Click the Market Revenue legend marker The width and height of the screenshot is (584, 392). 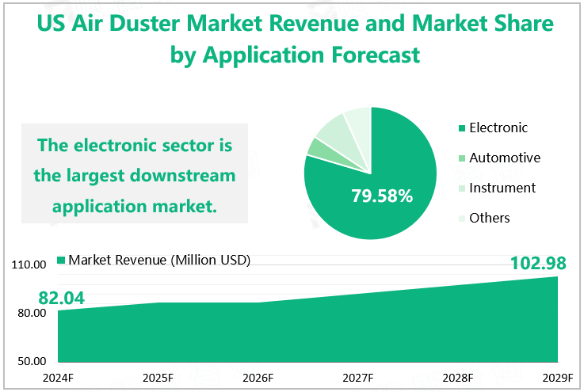click(x=61, y=260)
